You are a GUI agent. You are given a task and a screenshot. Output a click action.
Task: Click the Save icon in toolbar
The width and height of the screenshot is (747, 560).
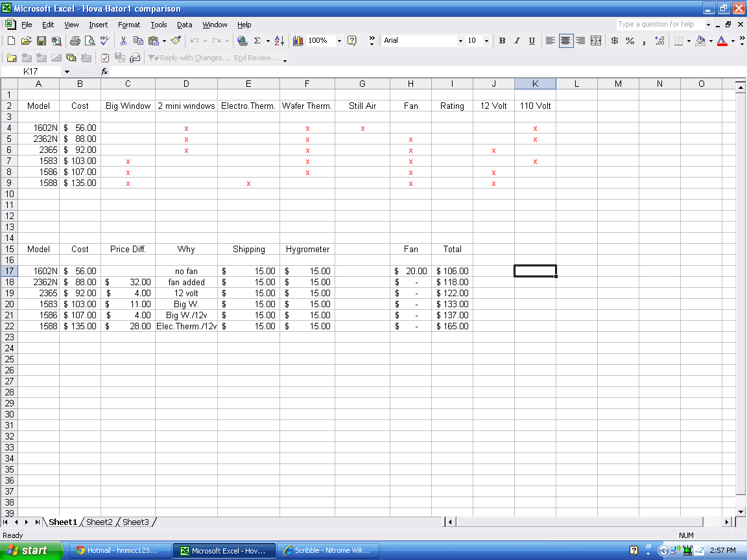point(41,41)
